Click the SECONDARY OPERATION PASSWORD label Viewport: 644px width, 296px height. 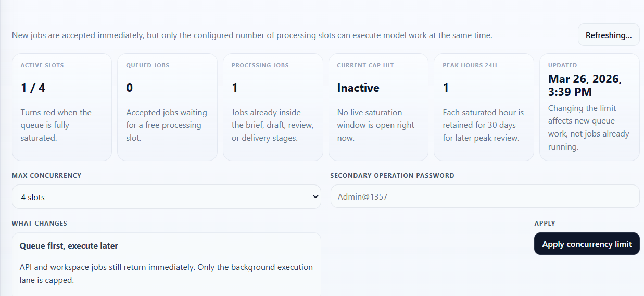(392, 176)
